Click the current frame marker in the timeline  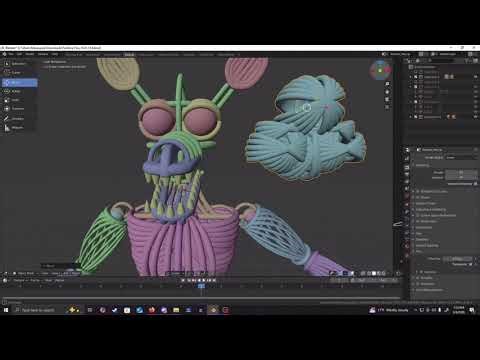[201, 286]
